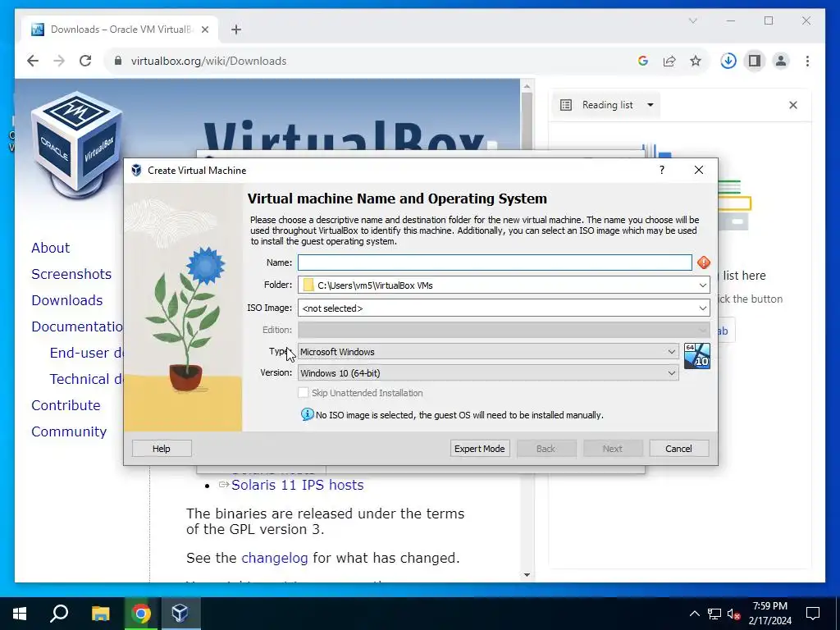Open the Contribute sidebar link

click(66, 405)
